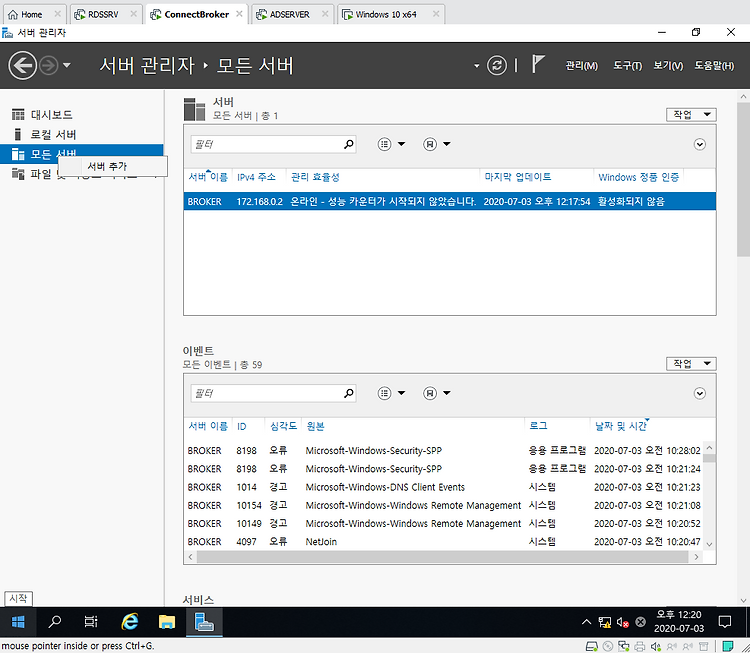The height and width of the screenshot is (653, 750).
Task: Open saved query dropdown arrow in 서버 toolbar
Action: 447,144
